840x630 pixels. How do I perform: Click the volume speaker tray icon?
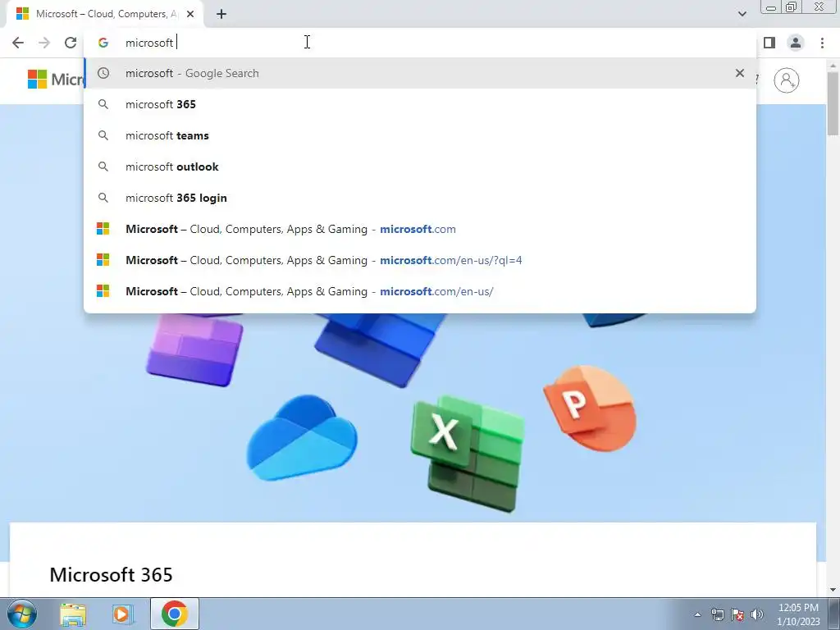pos(757,614)
